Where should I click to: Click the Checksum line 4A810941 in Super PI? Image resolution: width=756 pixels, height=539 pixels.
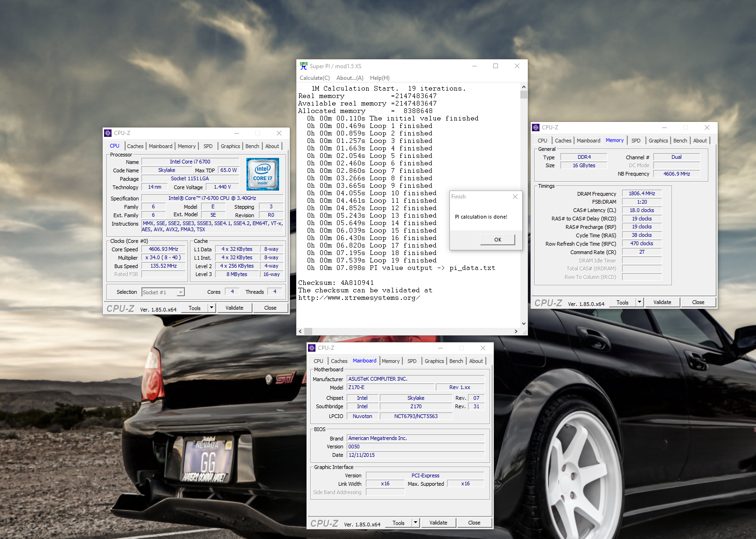(x=336, y=283)
